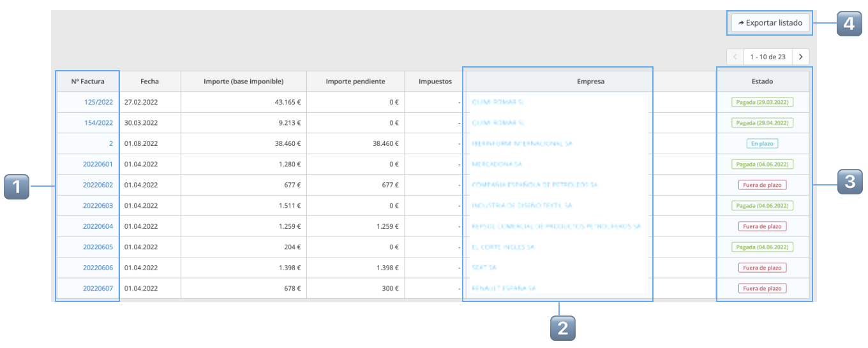Open the REPSOL COMERCIAL DE PRODUCTOS PETROLIFEROS link
868x348 pixels.
[x=556, y=226]
